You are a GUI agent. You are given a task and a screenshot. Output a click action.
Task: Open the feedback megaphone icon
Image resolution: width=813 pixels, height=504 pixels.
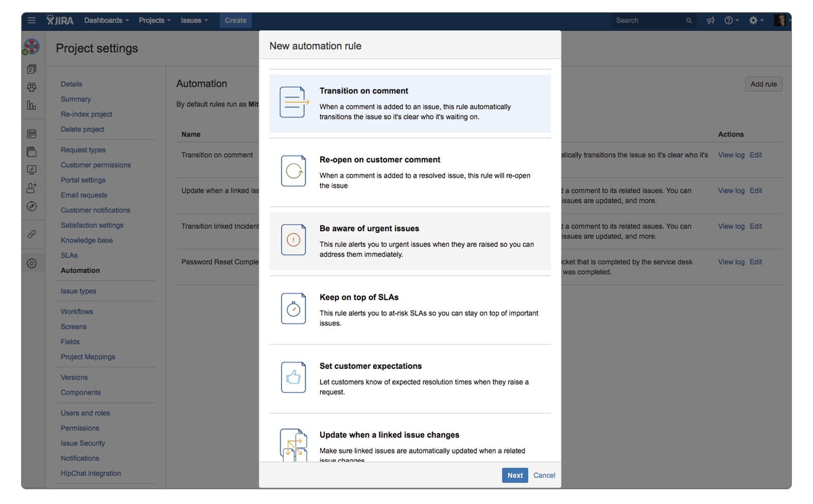pos(710,20)
